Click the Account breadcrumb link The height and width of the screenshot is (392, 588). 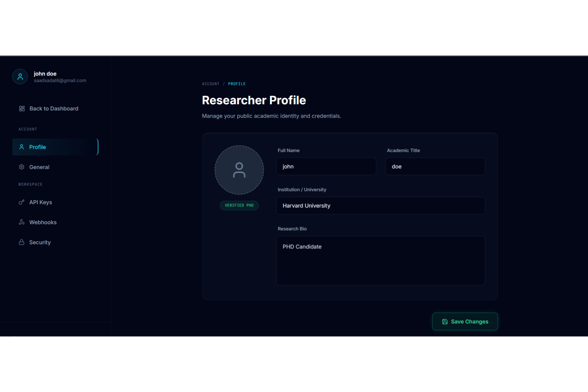[210, 84]
